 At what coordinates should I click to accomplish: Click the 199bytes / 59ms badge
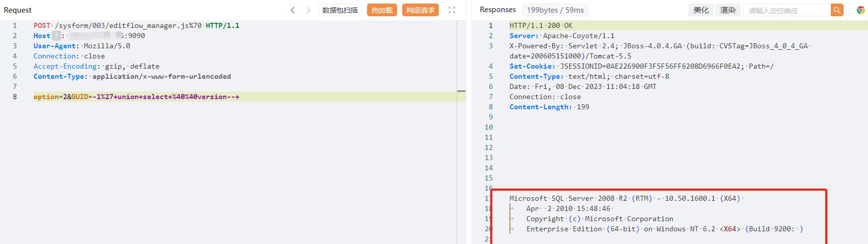point(555,10)
